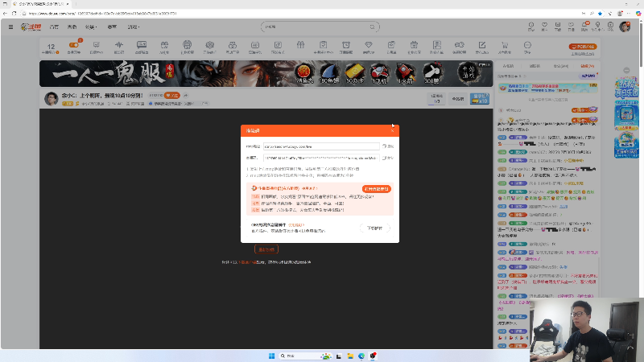Image resolution: width=644 pixels, height=362 pixels.
Task: Click the orange PC button at toolbar right
Action: 582,47
